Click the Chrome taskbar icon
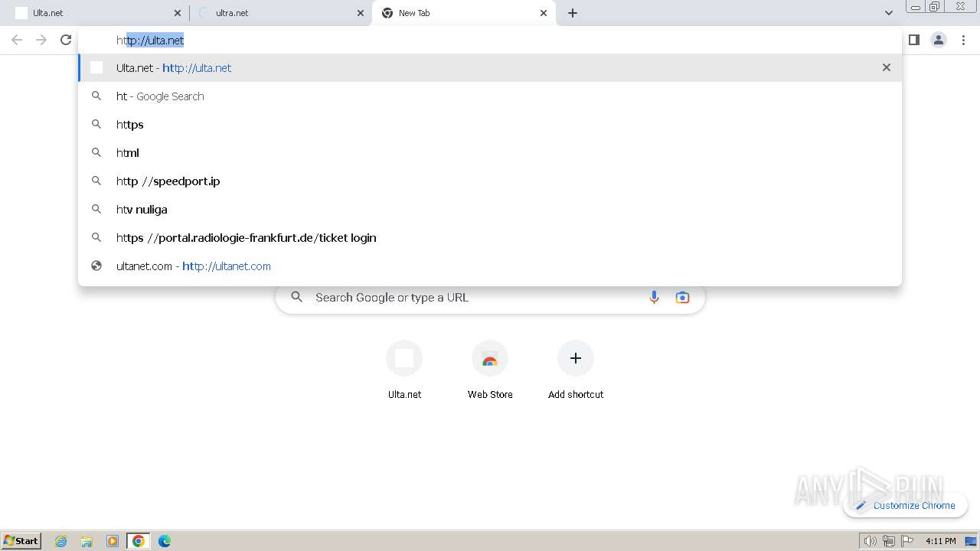The width and height of the screenshot is (980, 551). (x=139, y=541)
